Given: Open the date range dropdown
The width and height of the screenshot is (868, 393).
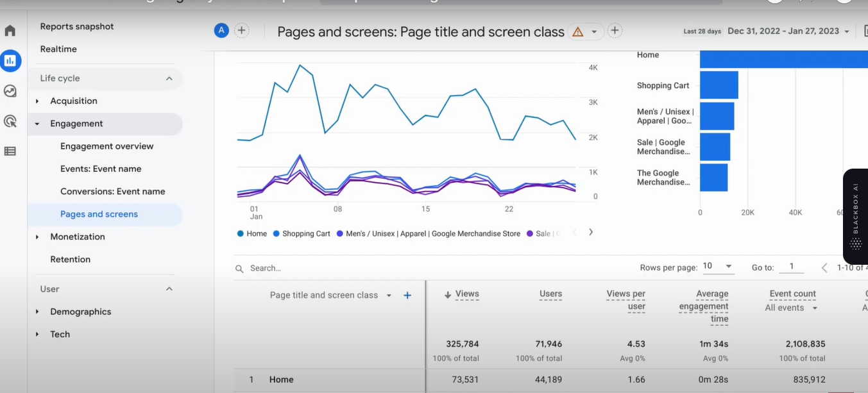Looking at the screenshot, I should coord(847,31).
